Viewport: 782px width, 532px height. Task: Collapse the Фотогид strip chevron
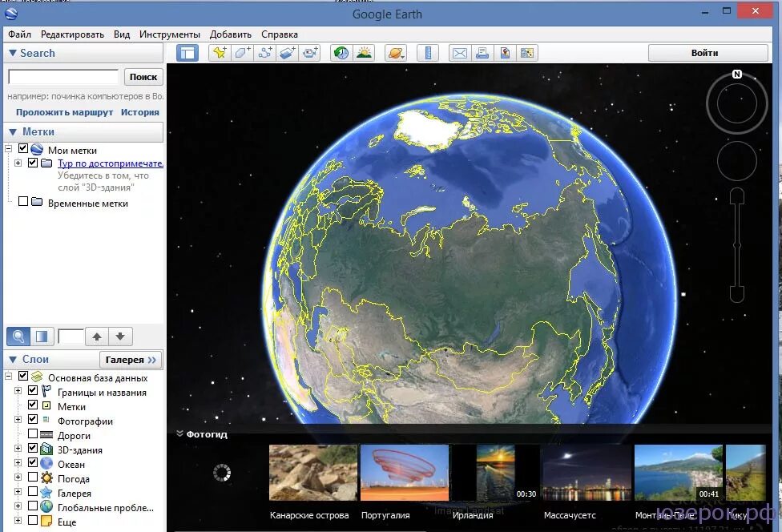coord(180,433)
